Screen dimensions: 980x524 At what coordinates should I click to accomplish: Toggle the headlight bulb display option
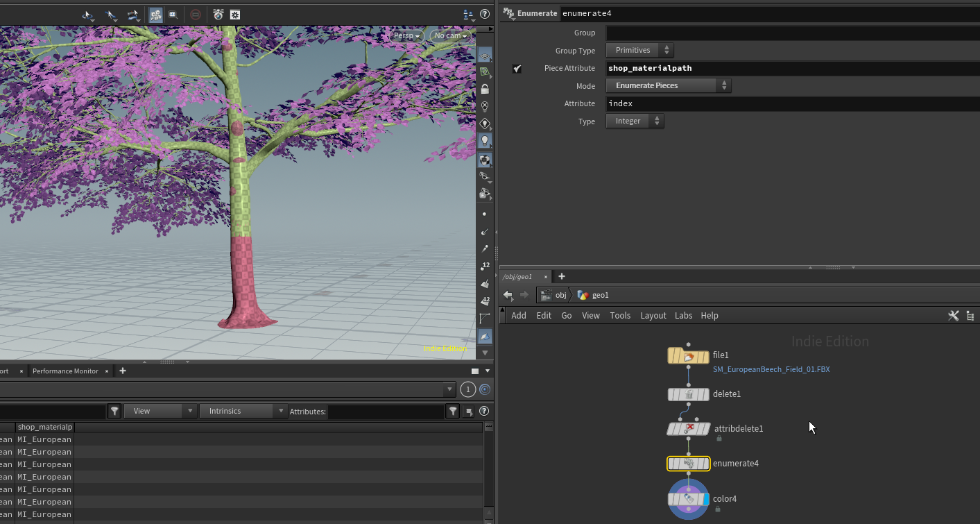pos(485,140)
